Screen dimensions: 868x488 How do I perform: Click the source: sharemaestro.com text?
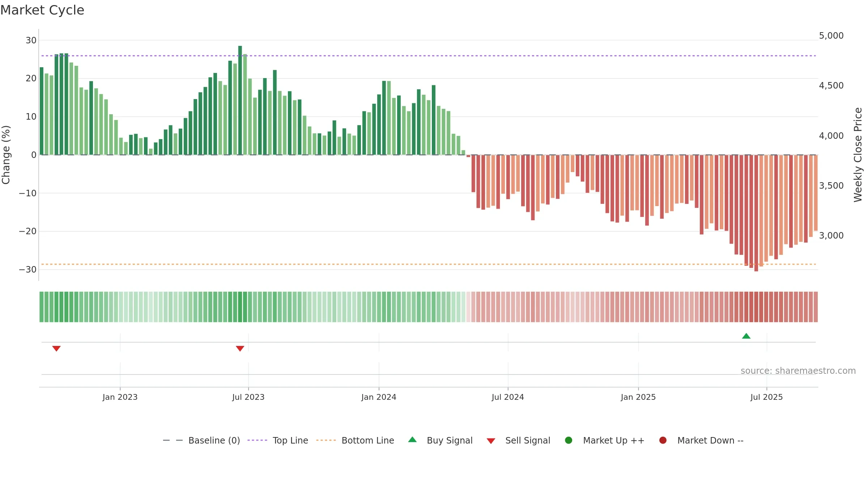coord(798,371)
